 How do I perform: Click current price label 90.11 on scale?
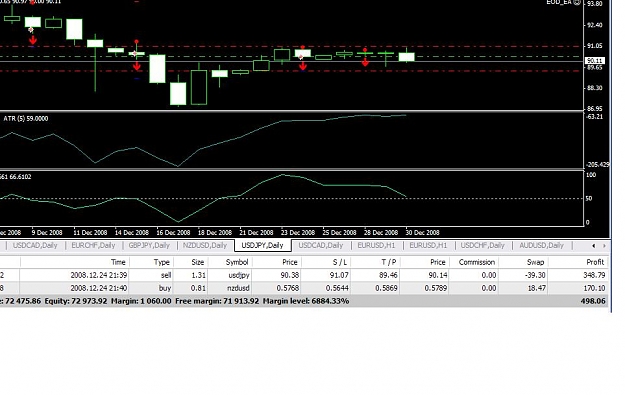(595, 61)
